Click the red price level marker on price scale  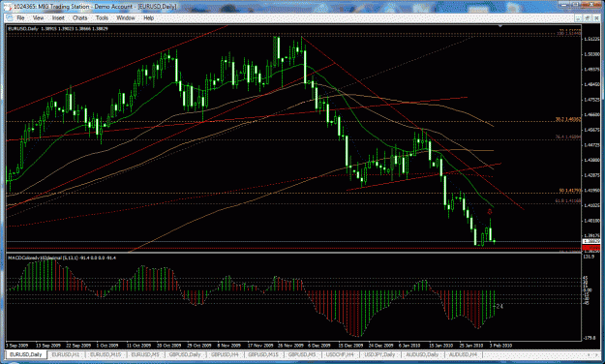point(591,248)
